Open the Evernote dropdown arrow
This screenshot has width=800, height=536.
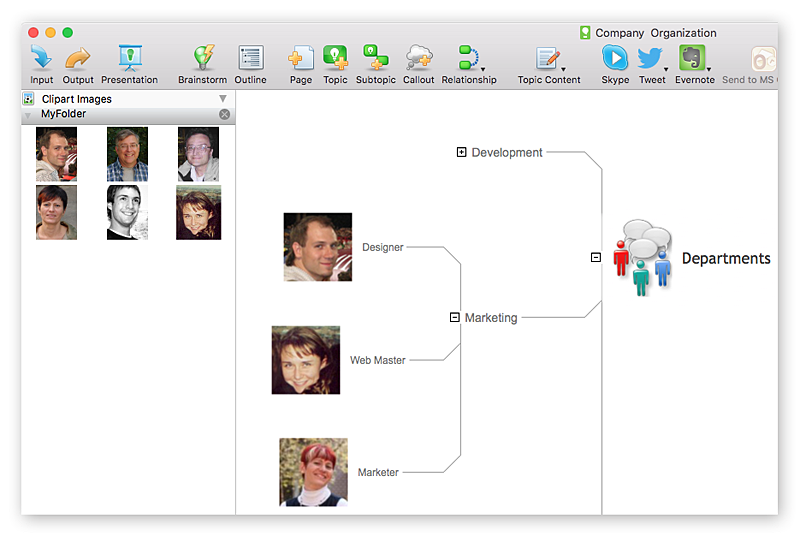click(x=709, y=69)
